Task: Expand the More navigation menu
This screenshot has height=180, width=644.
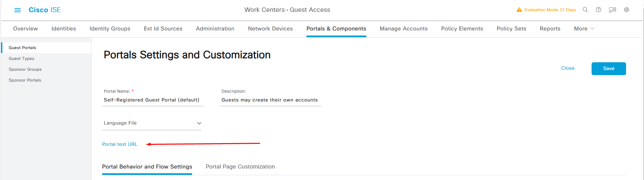Action: [x=584, y=29]
